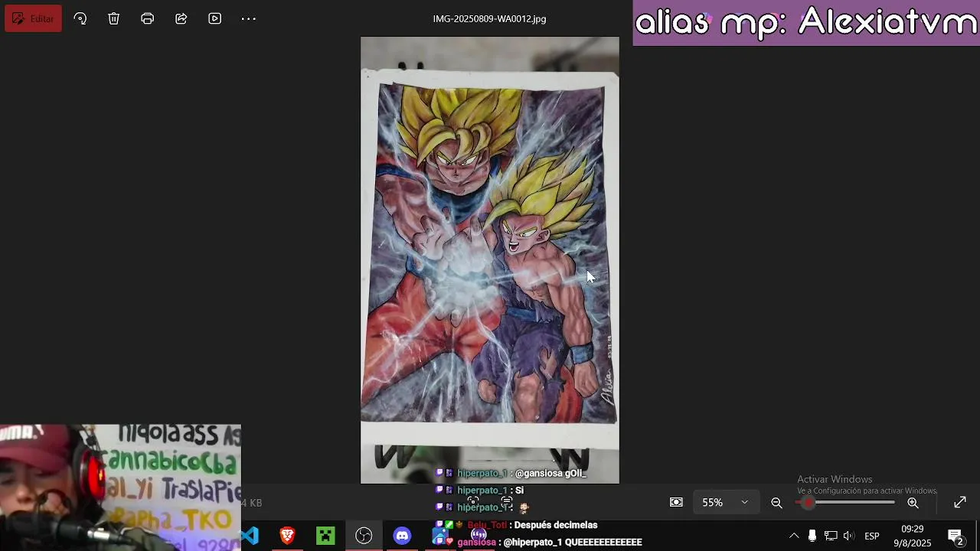Adjust the zoom slider handle
The width and height of the screenshot is (980, 551).
coord(808,503)
